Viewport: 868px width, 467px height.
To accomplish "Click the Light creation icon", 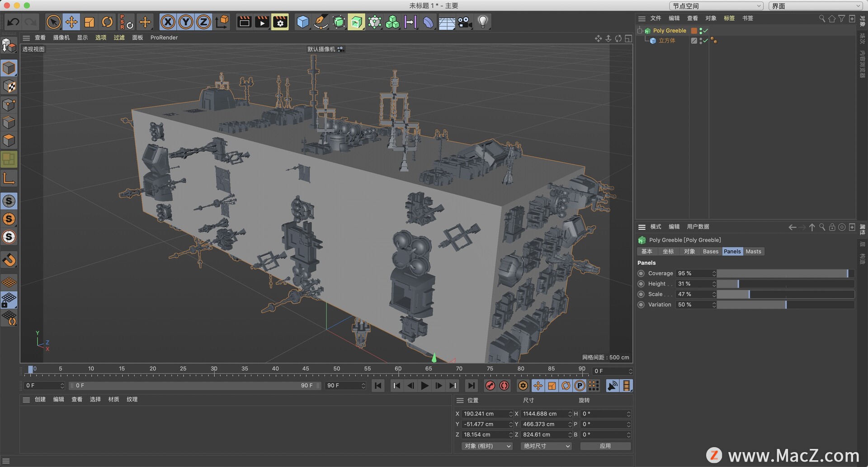I will tap(482, 22).
